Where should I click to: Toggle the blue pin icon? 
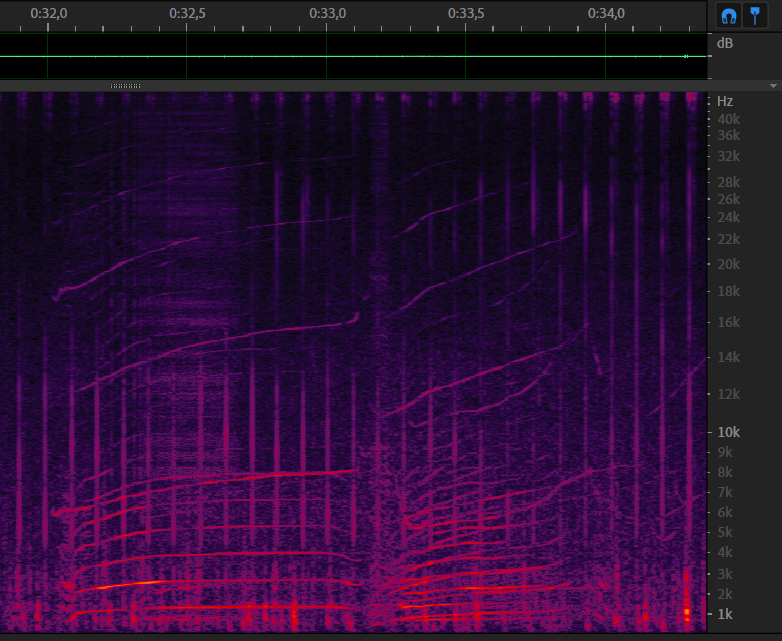[755, 15]
